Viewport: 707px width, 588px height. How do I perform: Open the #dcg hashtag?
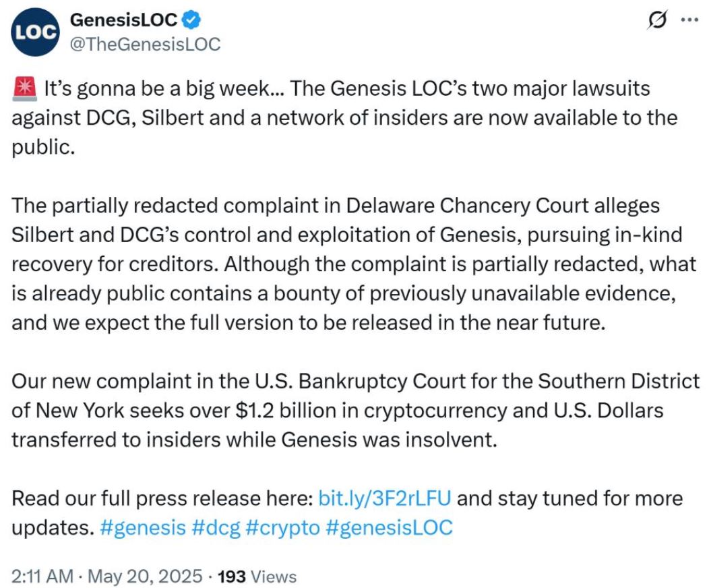(216, 527)
